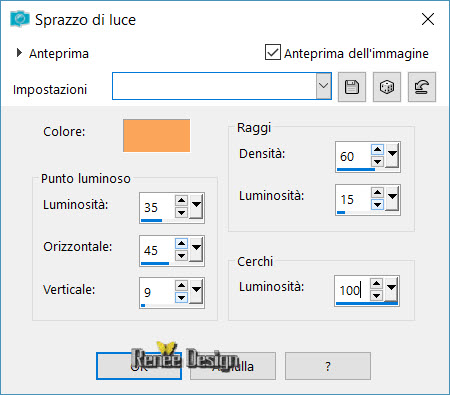Open the Impostazioni presets dropdown
The height and width of the screenshot is (395, 450).
323,86
